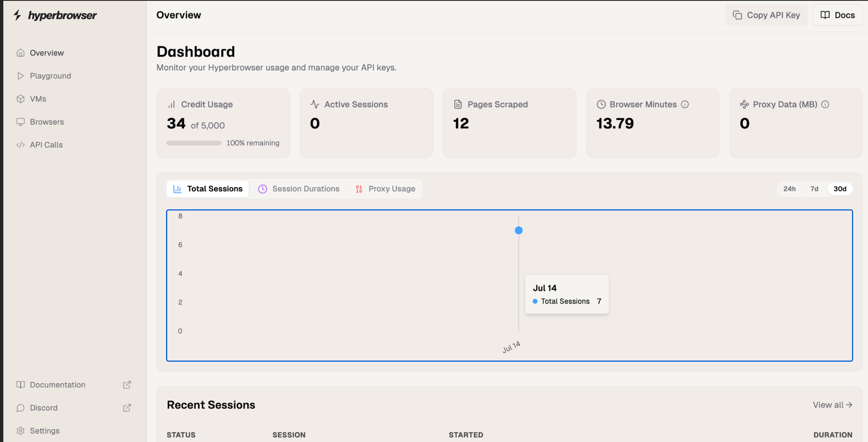
Task: Click the Discord chat bubble icon
Action: pyautogui.click(x=20, y=408)
